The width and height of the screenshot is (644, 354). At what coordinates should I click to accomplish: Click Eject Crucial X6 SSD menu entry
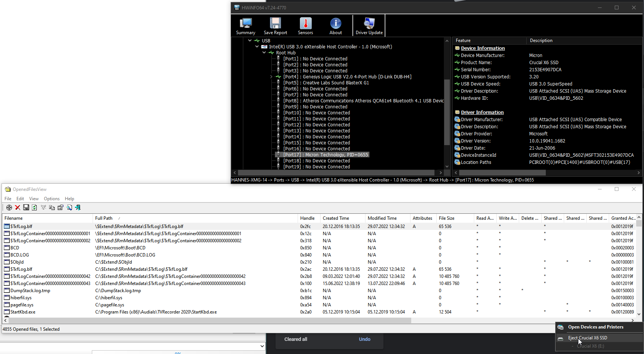[x=599, y=338]
